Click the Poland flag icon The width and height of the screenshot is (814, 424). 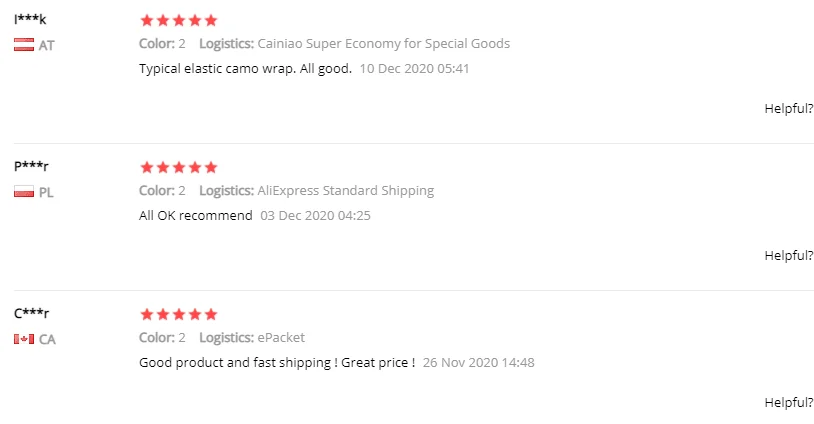(24, 192)
